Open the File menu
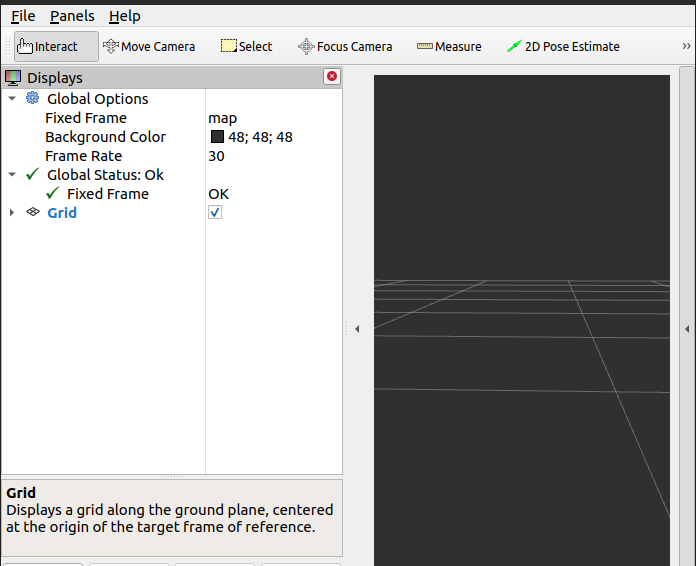 [x=23, y=16]
